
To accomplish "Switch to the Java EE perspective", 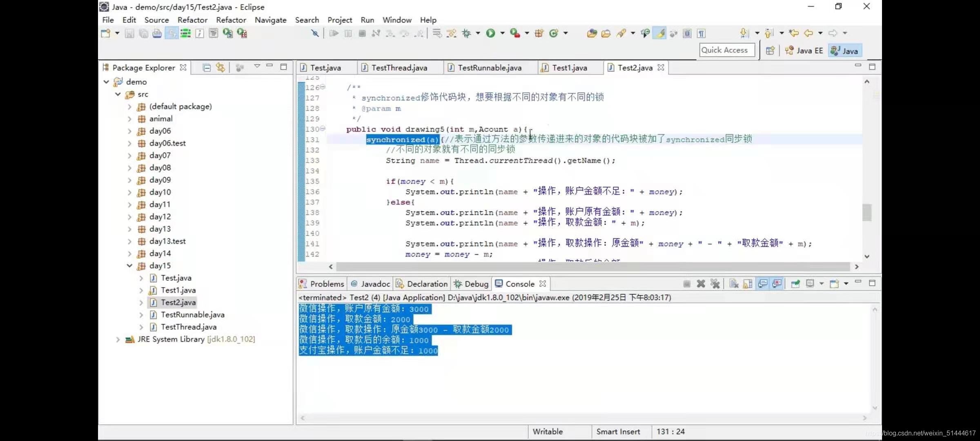I will click(804, 51).
